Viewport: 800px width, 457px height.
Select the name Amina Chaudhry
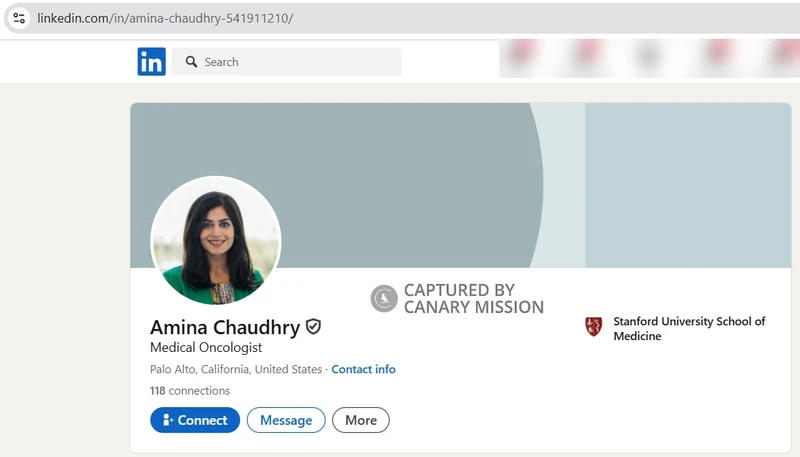click(x=225, y=327)
